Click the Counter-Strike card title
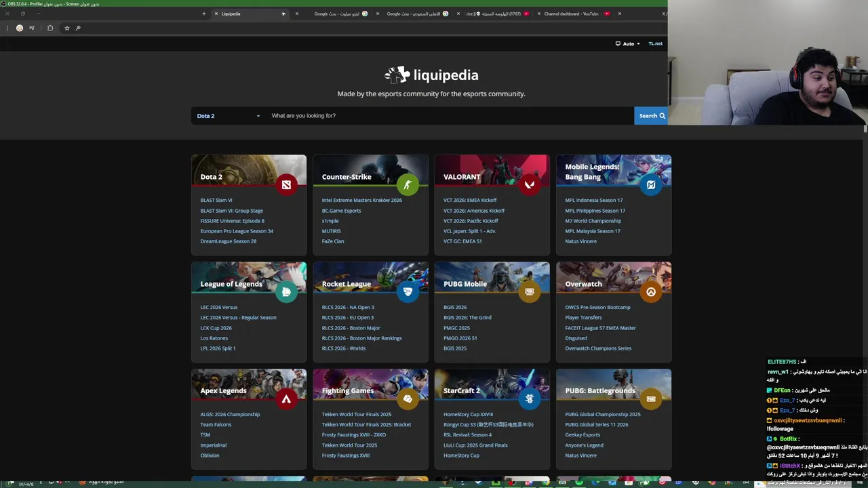The width and height of the screenshot is (868, 488). coord(346,177)
